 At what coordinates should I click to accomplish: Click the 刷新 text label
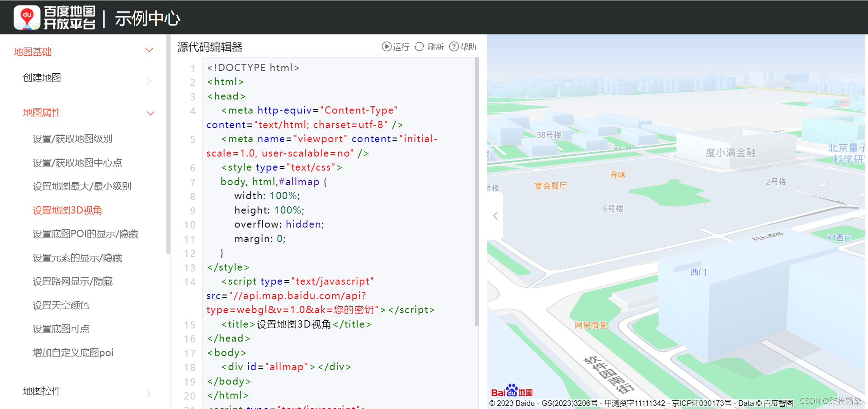click(435, 47)
